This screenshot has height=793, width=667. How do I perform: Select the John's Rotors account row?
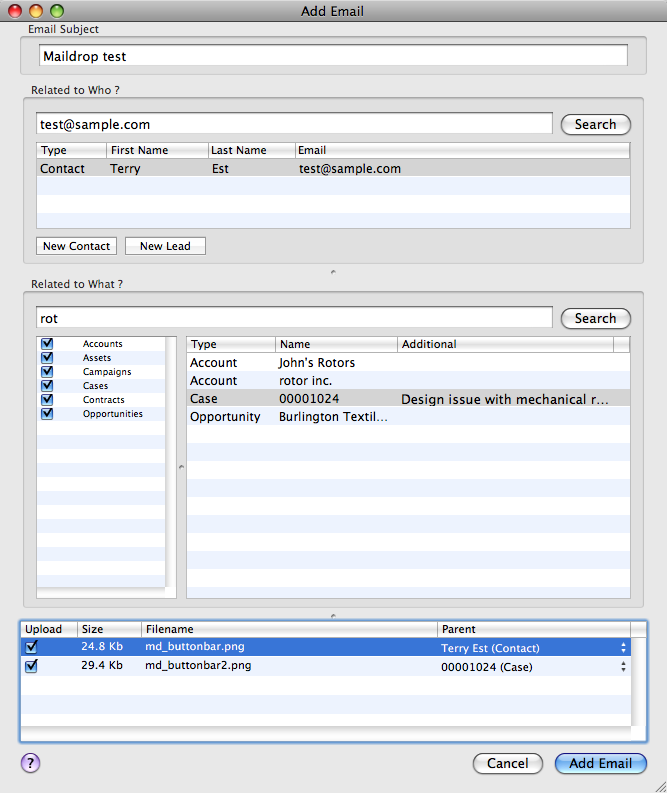pos(408,362)
